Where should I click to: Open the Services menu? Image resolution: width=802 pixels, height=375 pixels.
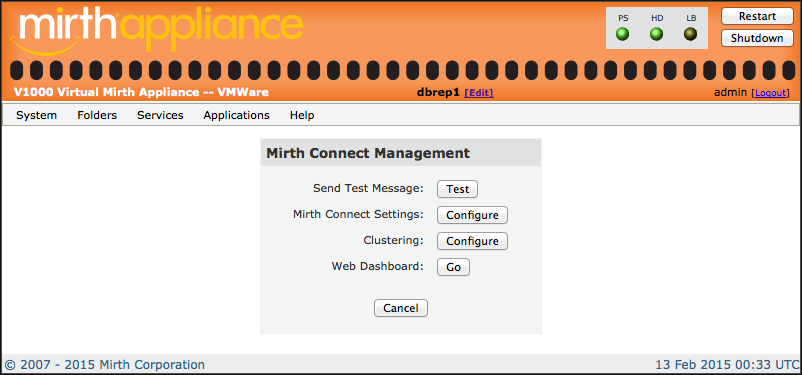(x=160, y=115)
